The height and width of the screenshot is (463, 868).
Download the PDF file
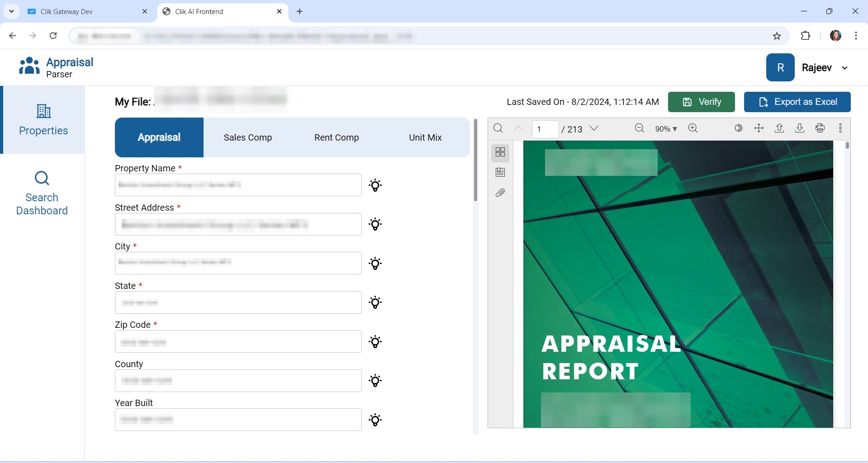click(x=800, y=128)
